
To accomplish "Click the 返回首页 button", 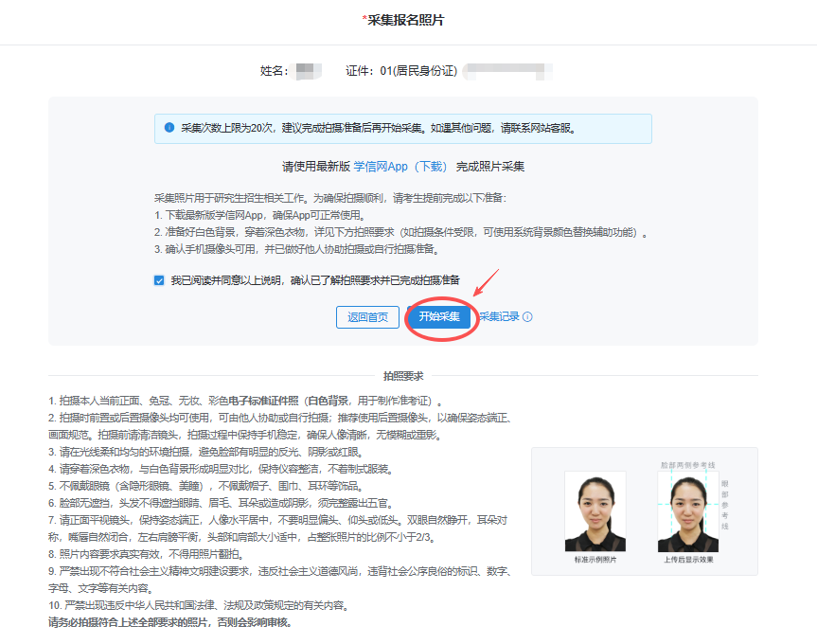I will [367, 317].
